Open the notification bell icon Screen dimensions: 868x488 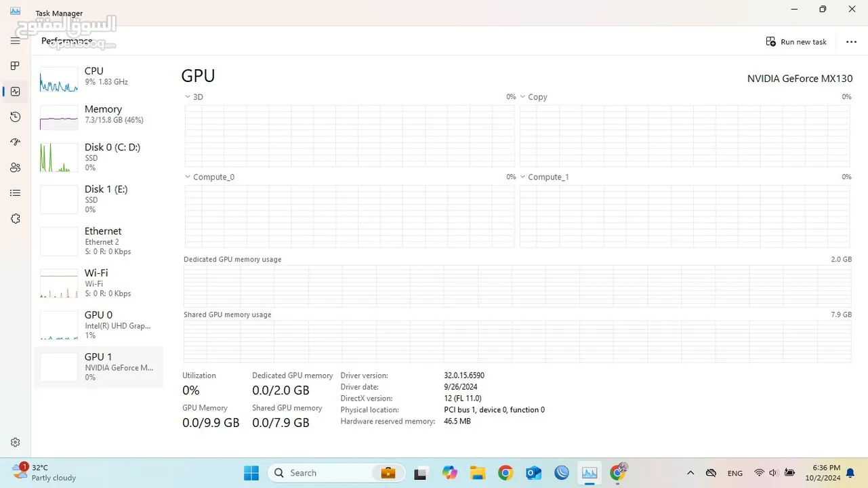pyautogui.click(x=850, y=473)
